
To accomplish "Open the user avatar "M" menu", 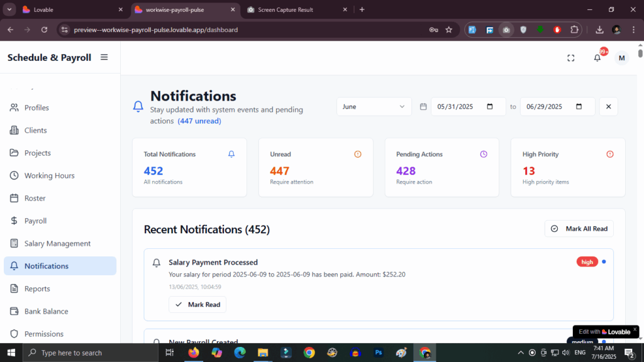I will pos(621,58).
